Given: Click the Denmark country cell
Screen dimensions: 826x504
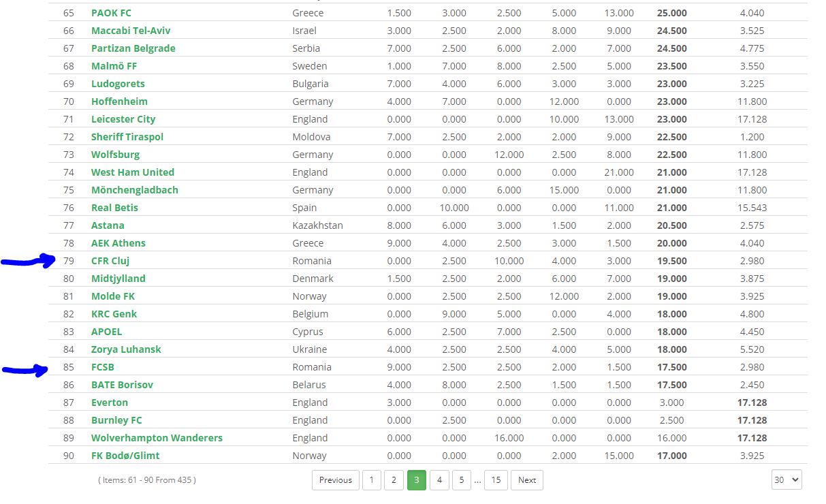Looking at the screenshot, I should pyautogui.click(x=313, y=279).
